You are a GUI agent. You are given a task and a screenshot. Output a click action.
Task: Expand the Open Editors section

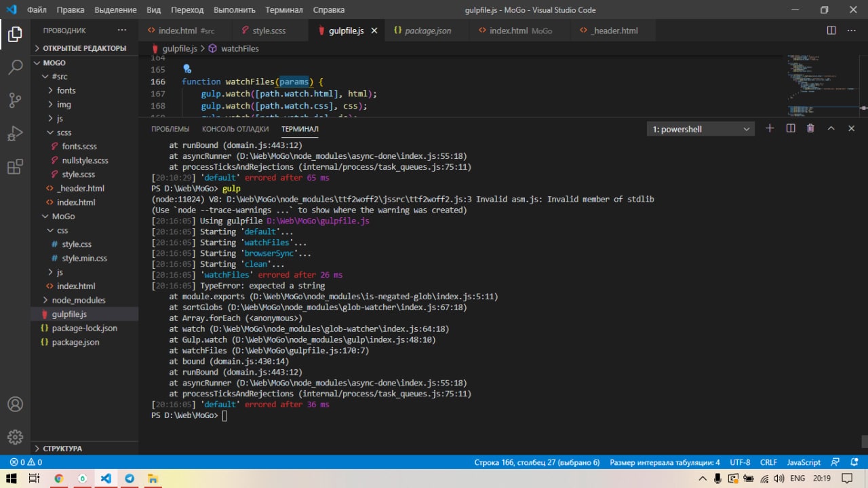click(x=85, y=48)
